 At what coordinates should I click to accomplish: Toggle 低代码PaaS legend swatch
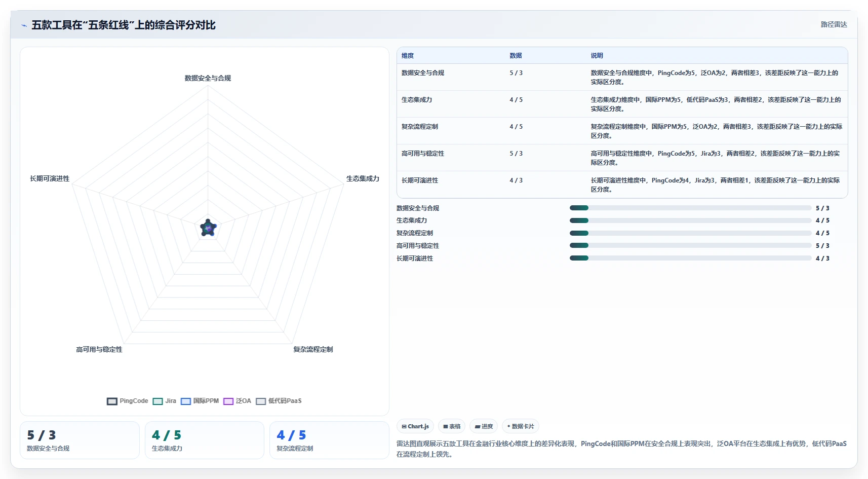coord(261,401)
